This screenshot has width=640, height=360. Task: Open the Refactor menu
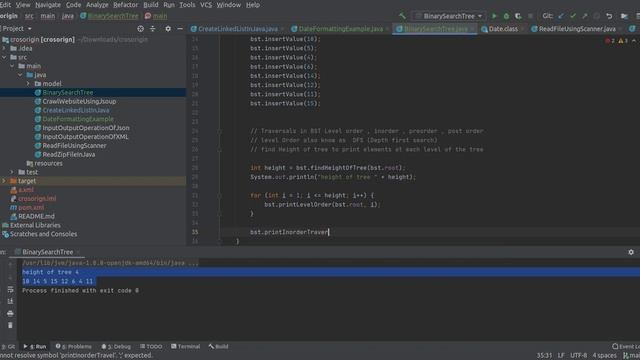[x=125, y=5]
